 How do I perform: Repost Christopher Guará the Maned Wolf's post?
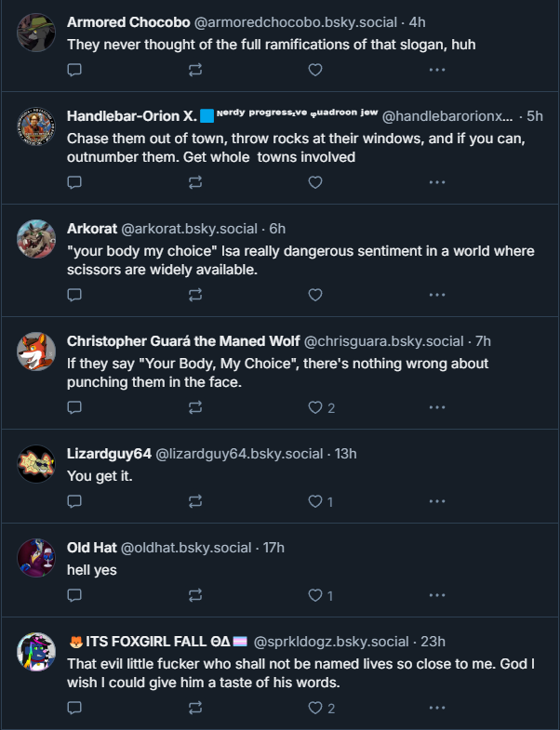195,407
